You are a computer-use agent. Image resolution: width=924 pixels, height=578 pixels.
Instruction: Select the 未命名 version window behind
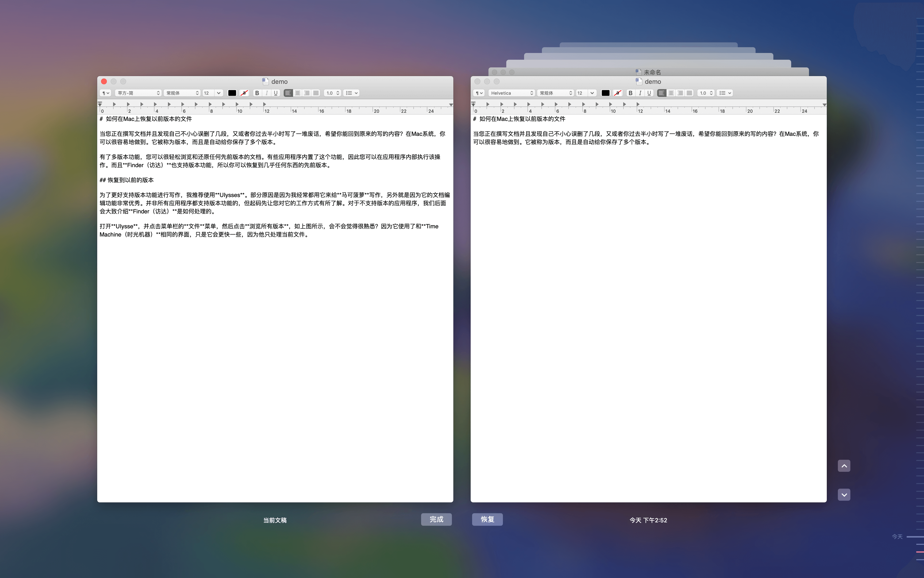click(648, 72)
